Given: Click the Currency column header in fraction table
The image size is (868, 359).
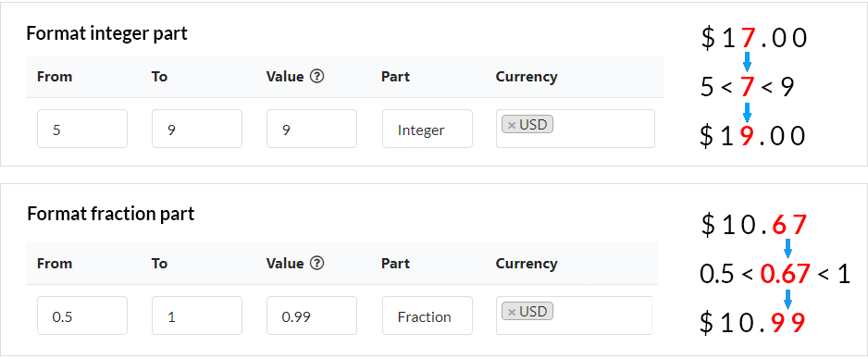Looking at the screenshot, I should pos(527,264).
